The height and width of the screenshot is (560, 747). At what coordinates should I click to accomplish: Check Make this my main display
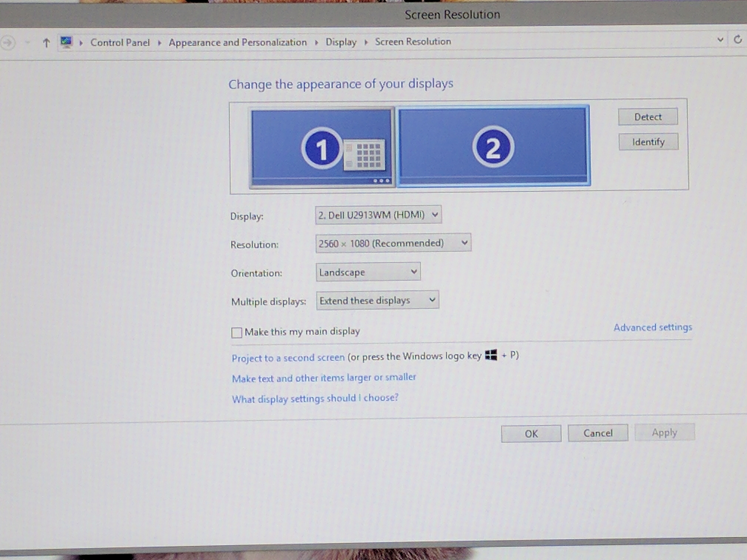[x=237, y=332]
